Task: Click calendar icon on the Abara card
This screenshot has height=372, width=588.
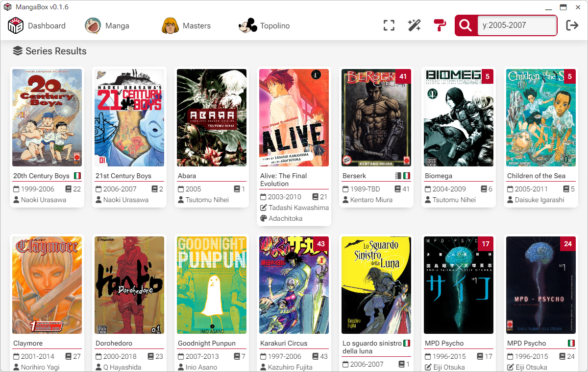Action: pos(181,189)
